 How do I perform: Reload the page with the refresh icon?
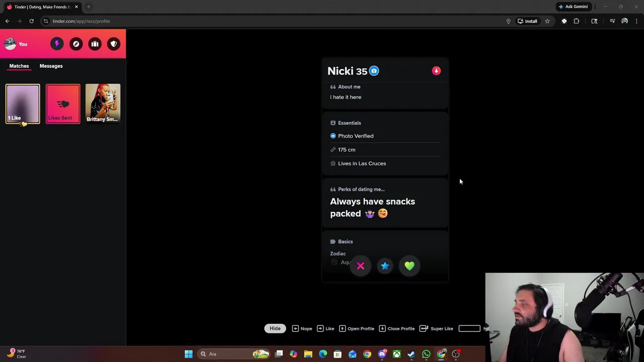(x=31, y=21)
